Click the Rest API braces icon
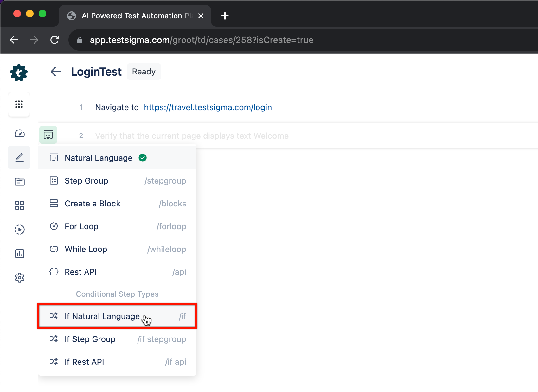This screenshot has width=538, height=392. pyautogui.click(x=54, y=272)
